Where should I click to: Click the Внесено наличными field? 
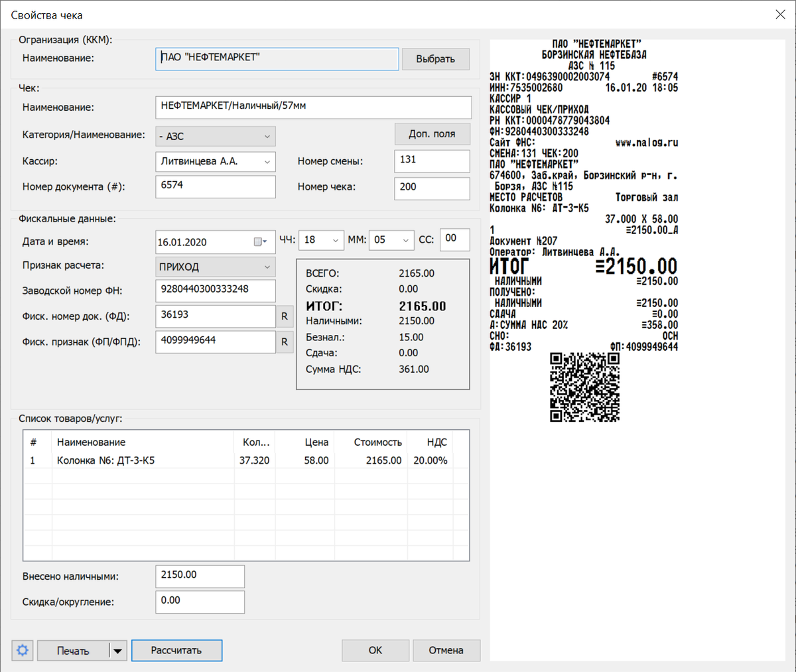point(200,576)
